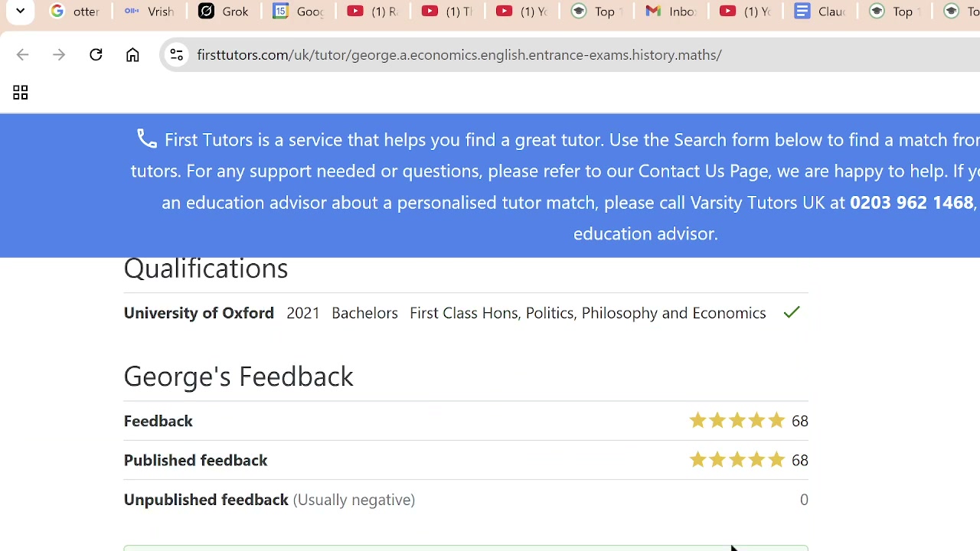The width and height of the screenshot is (980, 551).
Task: Click the phone number 0203 962 1468
Action: coord(911,202)
